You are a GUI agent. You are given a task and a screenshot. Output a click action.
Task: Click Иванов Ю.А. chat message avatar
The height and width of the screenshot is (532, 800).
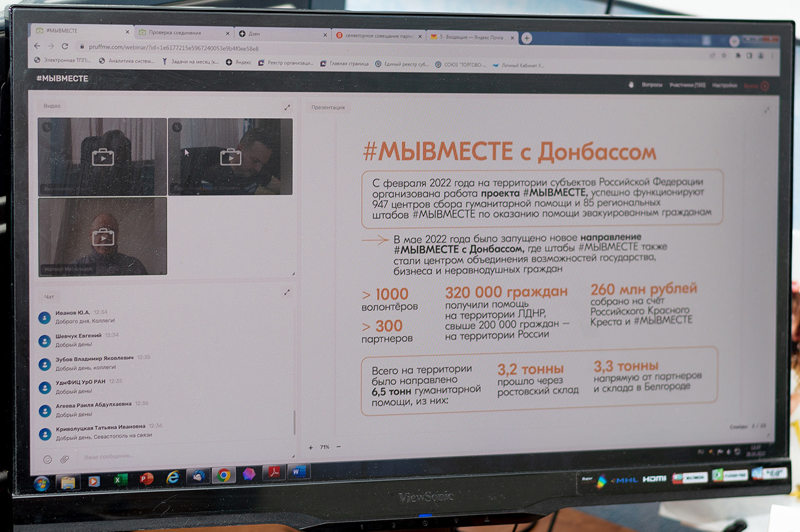pos(44,317)
